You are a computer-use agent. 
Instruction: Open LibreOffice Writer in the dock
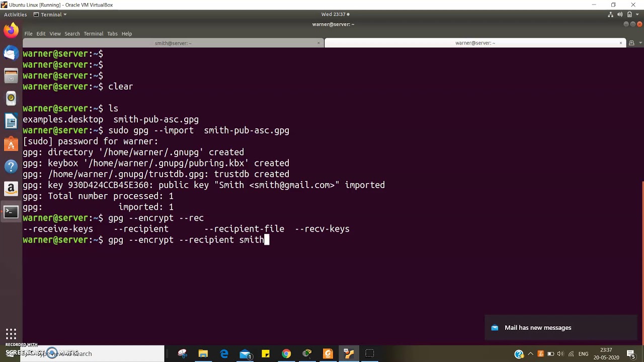(x=11, y=121)
